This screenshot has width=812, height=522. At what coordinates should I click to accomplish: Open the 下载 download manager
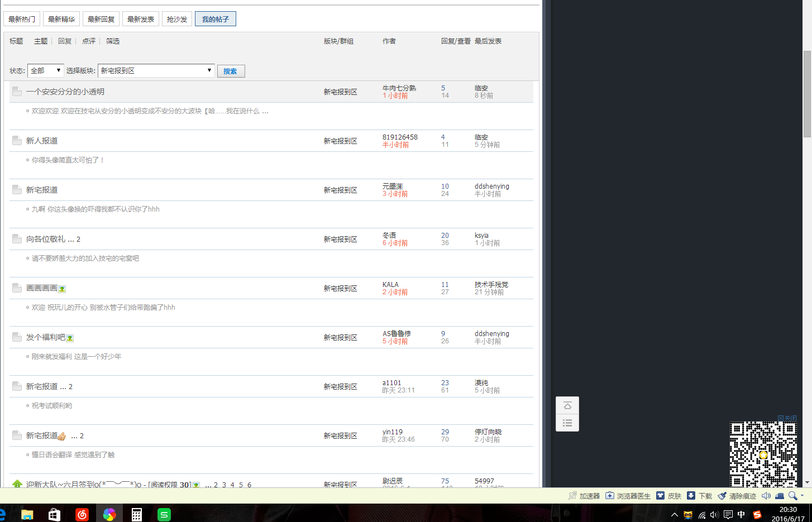coord(699,496)
